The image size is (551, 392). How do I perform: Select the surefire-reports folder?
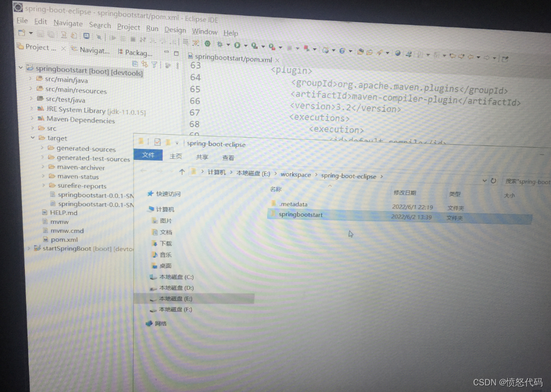pyautogui.click(x=82, y=186)
